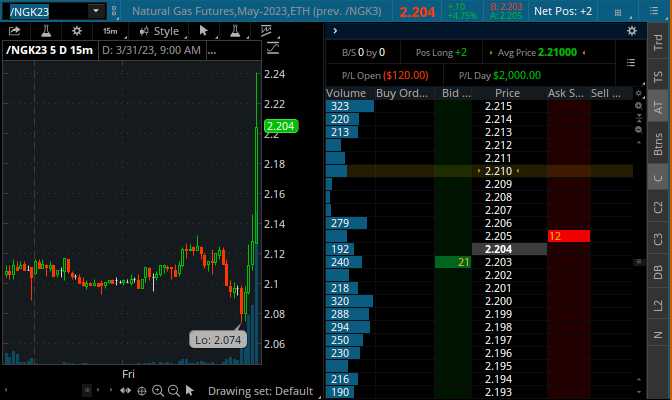Click the crosshair pan icon below chart
672x400 pixels.
142,390
